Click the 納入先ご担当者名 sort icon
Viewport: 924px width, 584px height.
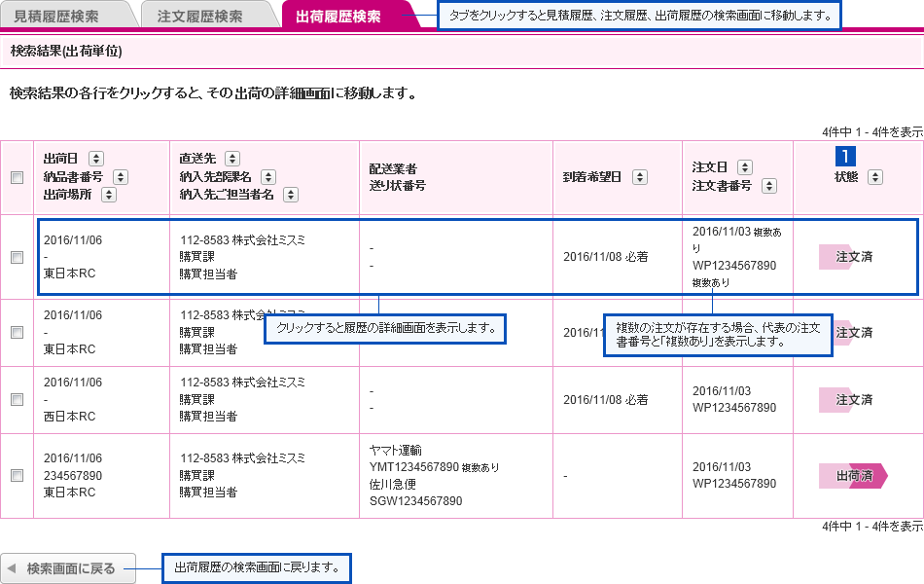coord(292,195)
